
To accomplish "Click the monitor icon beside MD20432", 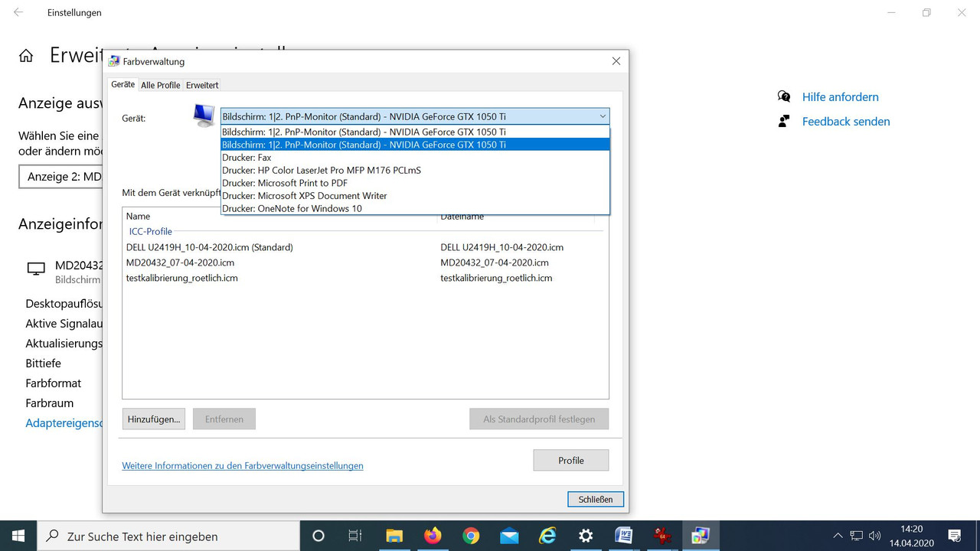I will coord(36,269).
